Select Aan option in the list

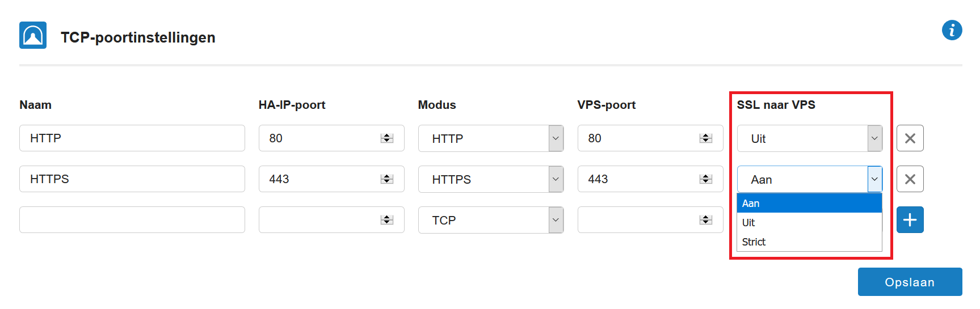(809, 203)
